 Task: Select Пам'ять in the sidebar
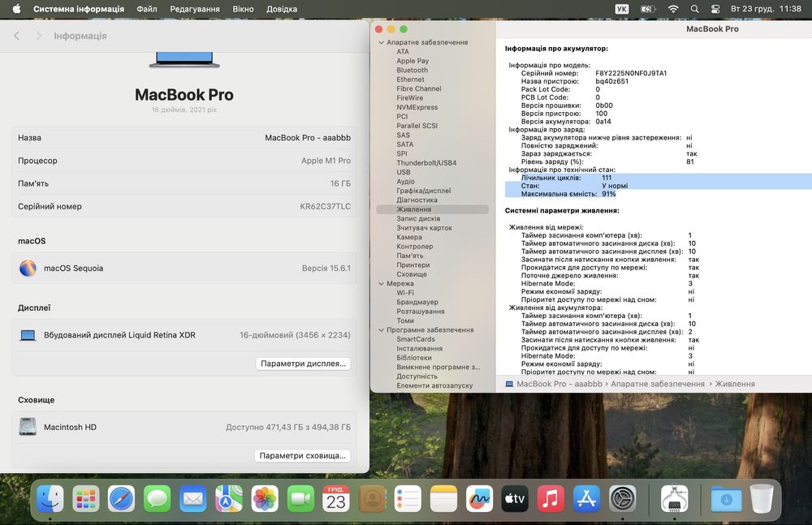click(x=409, y=256)
